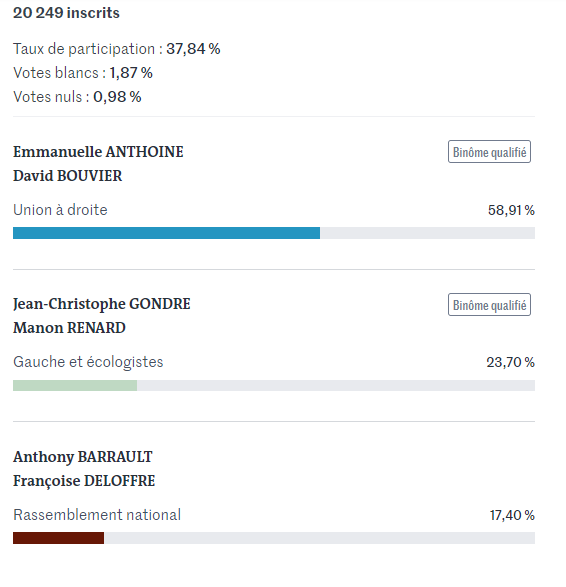Screen dimensions: 566x587
Task: Click the Union à droite party label
Action: 60,210
